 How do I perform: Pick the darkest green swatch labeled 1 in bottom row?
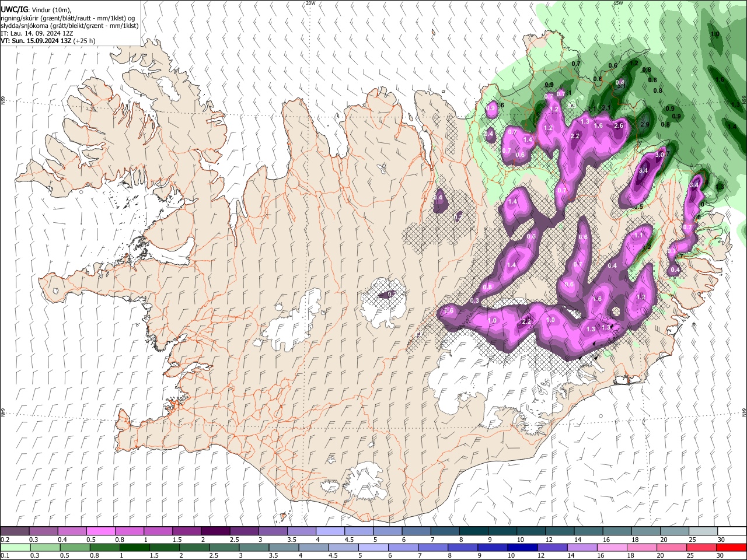[x=134, y=548]
